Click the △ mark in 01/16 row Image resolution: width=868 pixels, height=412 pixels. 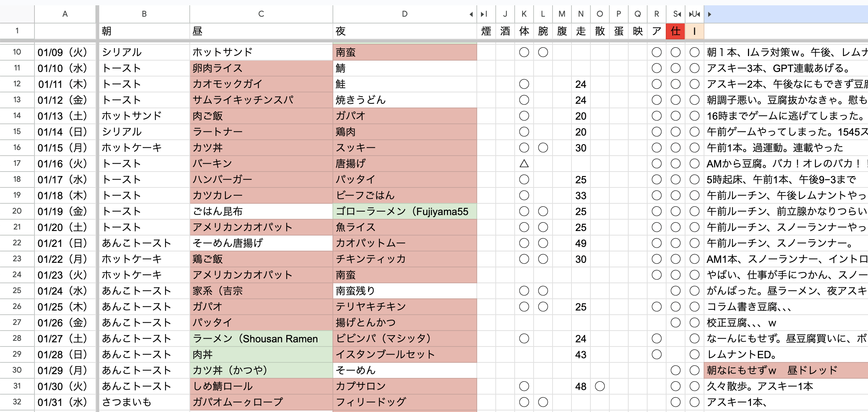524,163
